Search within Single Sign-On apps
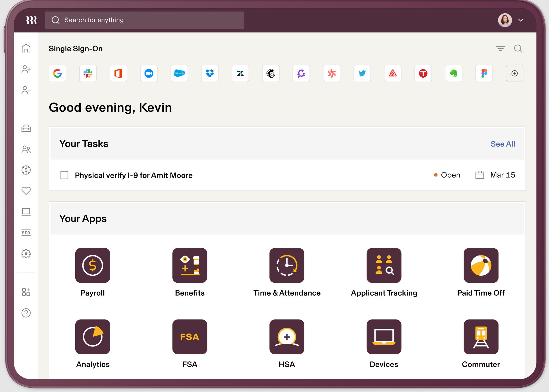 point(518,48)
